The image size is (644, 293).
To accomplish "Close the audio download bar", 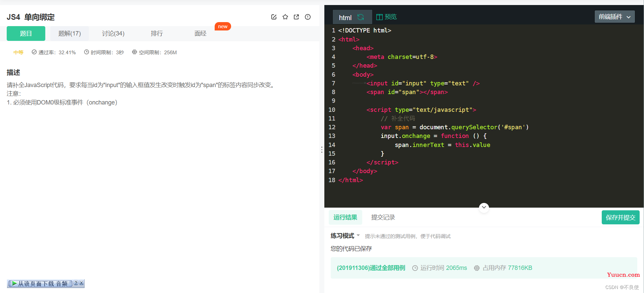I will coord(81,283).
